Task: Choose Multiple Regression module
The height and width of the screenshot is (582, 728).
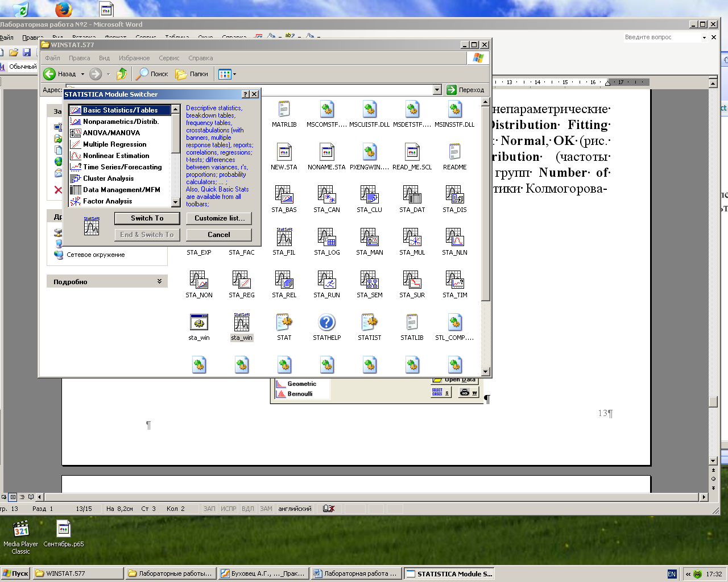Action: (119, 144)
